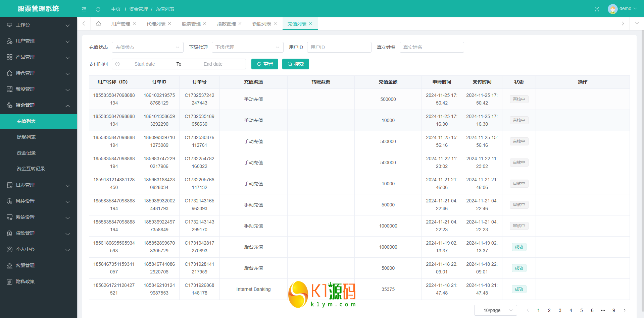Click the calendar icon in date range
This screenshot has height=318, width=644.
tap(117, 64)
